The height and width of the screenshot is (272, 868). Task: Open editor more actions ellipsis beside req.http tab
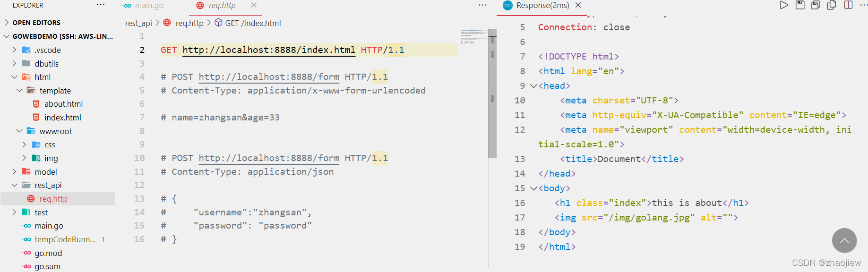[482, 5]
